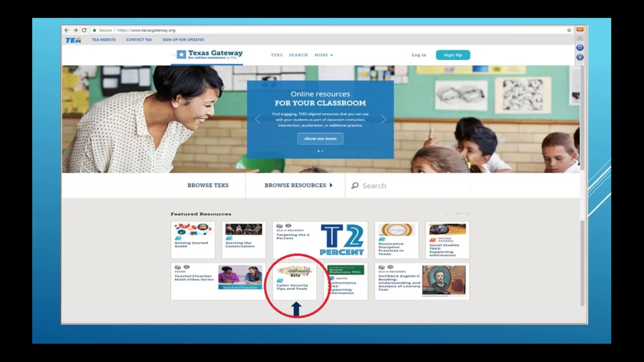Viewport: 644px width, 362px height.
Task: Open the Starting the Conversation card
Action: [244, 240]
